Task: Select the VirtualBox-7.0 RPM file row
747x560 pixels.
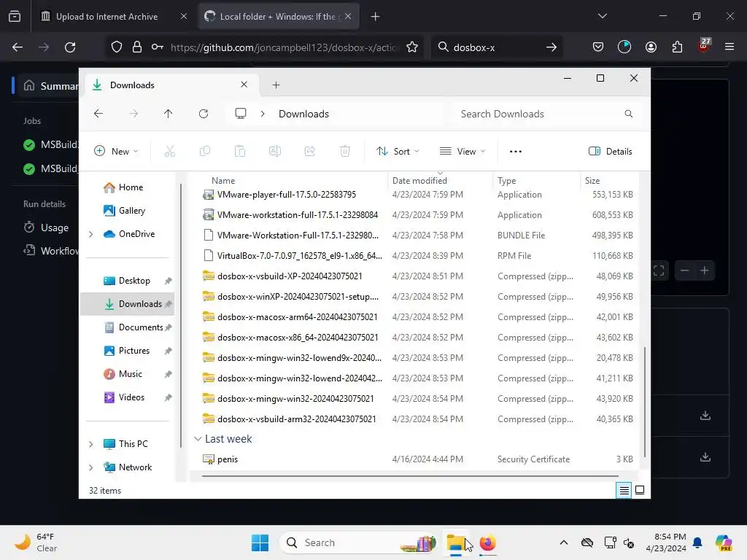Action: point(419,256)
